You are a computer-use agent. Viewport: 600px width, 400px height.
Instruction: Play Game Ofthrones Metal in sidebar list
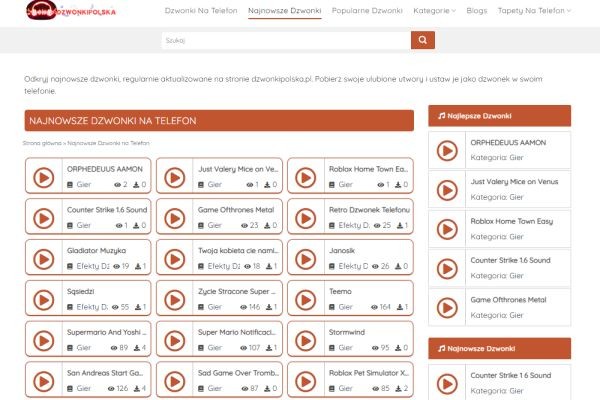(x=449, y=307)
